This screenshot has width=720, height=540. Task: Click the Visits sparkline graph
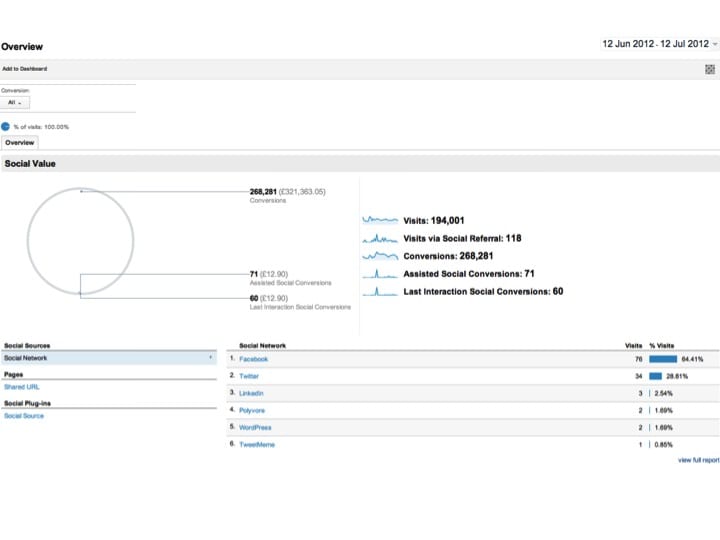click(379, 220)
